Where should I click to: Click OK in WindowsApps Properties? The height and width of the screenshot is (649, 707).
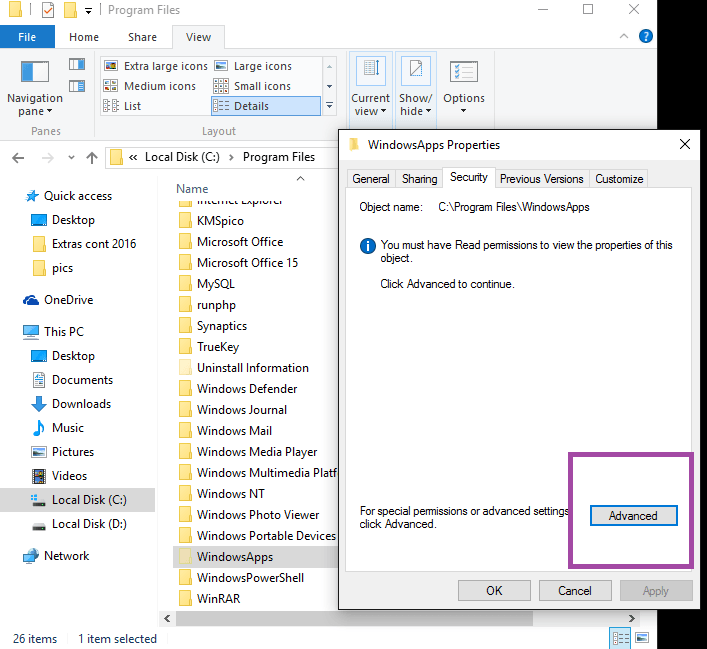pos(494,591)
